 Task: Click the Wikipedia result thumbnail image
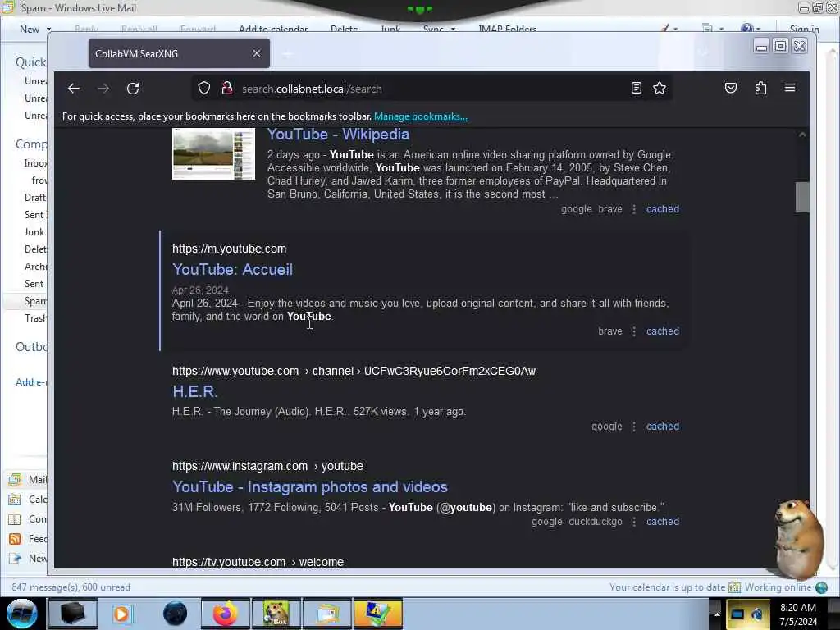pos(214,153)
